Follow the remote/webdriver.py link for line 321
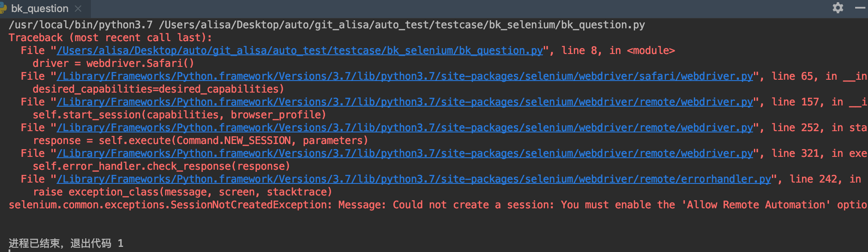Image resolution: width=868 pixels, height=252 pixels. 405,153
